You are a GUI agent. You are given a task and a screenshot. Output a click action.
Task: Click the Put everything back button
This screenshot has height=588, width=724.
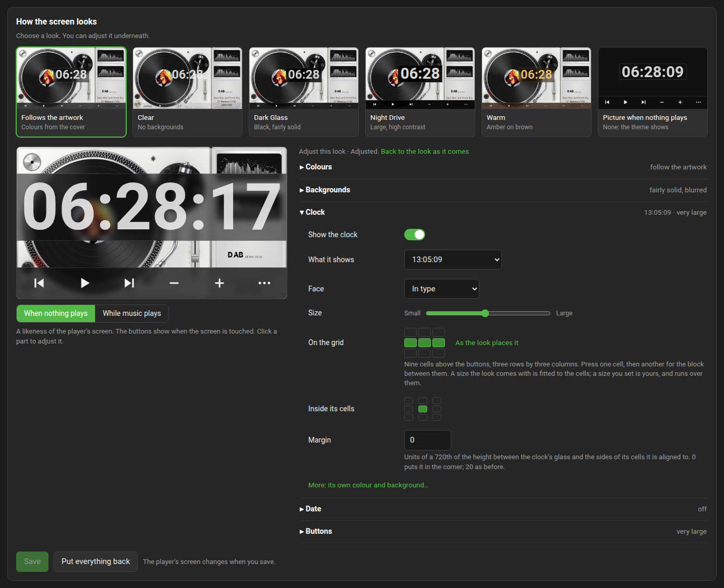coord(95,561)
